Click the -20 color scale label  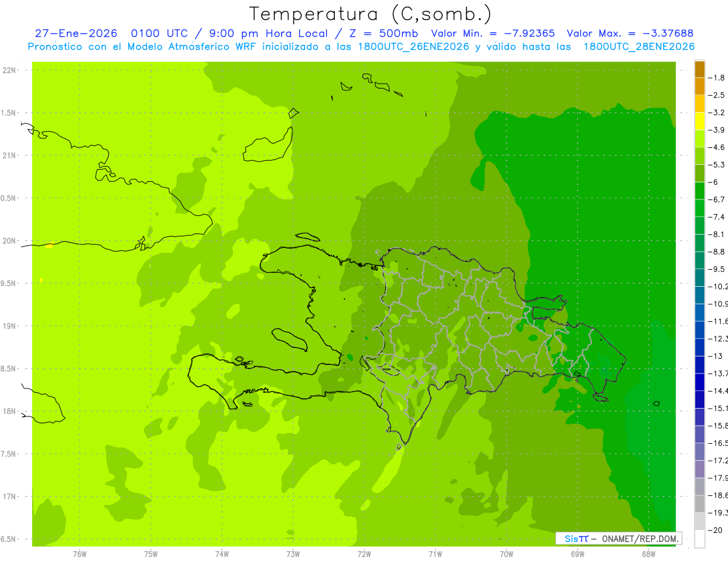click(716, 530)
